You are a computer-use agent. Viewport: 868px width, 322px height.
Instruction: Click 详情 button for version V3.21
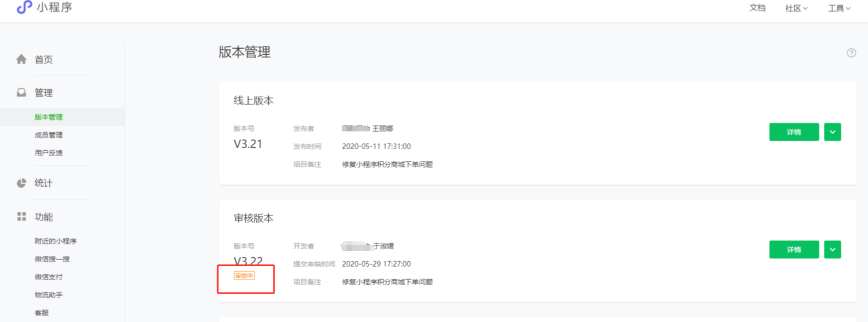coord(794,132)
